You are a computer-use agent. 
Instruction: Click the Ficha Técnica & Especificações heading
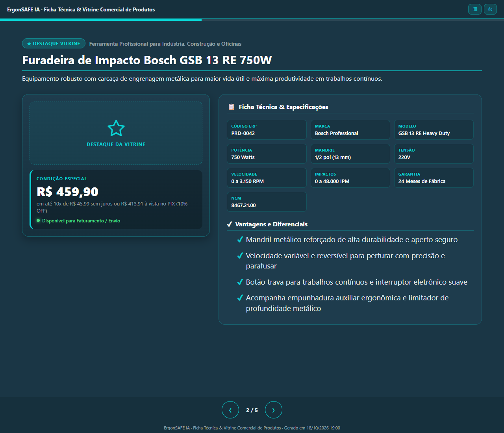pos(283,107)
